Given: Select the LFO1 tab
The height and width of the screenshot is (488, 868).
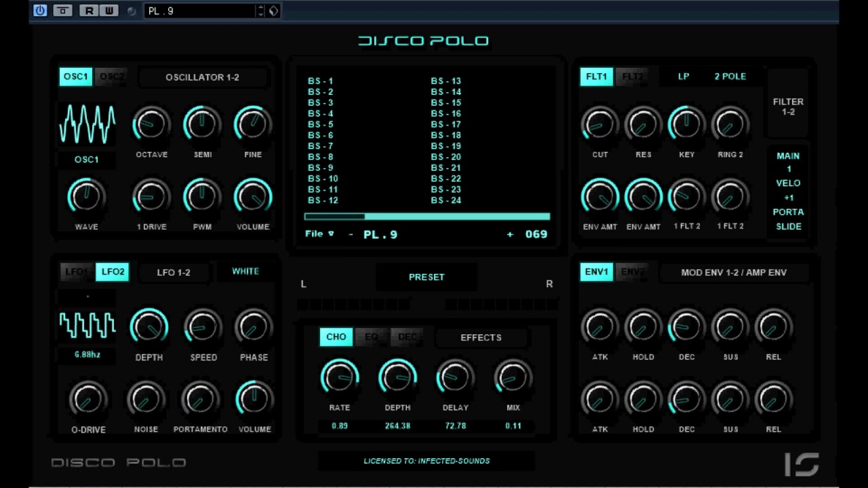Looking at the screenshot, I should [76, 272].
